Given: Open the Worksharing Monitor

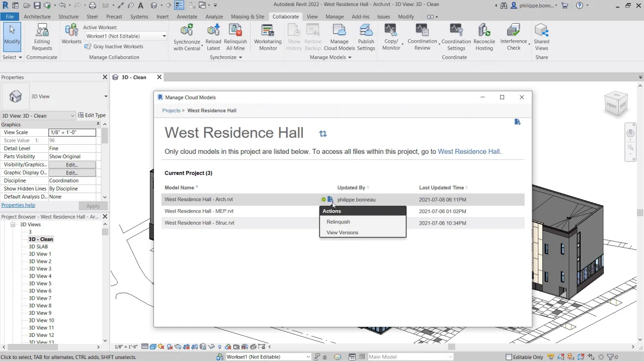Looking at the screenshot, I should point(268,31).
